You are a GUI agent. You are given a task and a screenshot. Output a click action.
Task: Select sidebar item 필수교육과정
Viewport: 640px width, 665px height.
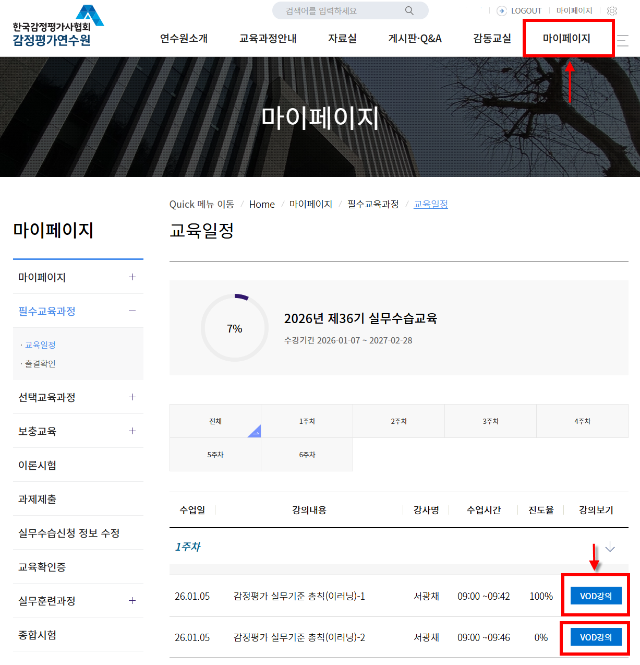pos(47,311)
